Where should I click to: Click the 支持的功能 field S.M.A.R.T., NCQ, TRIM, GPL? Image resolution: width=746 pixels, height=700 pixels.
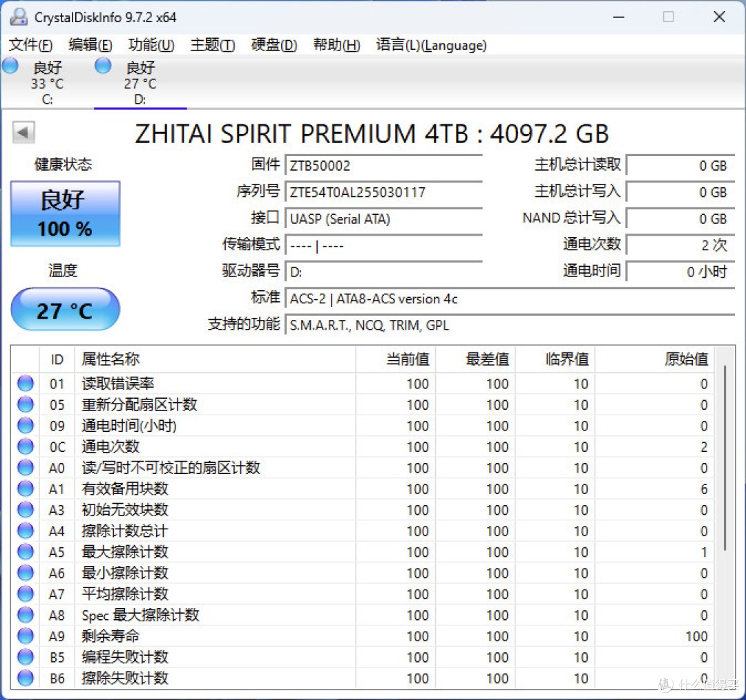510,325
